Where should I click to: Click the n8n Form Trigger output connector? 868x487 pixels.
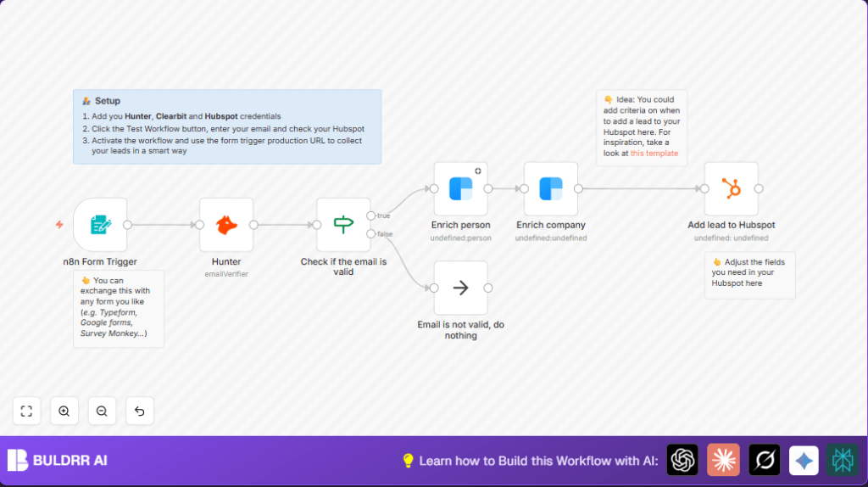127,224
